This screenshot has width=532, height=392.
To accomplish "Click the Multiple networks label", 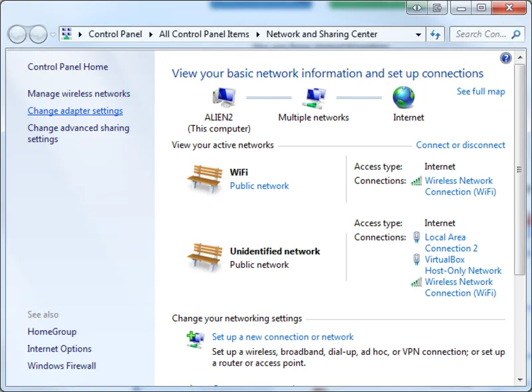I will point(313,118).
